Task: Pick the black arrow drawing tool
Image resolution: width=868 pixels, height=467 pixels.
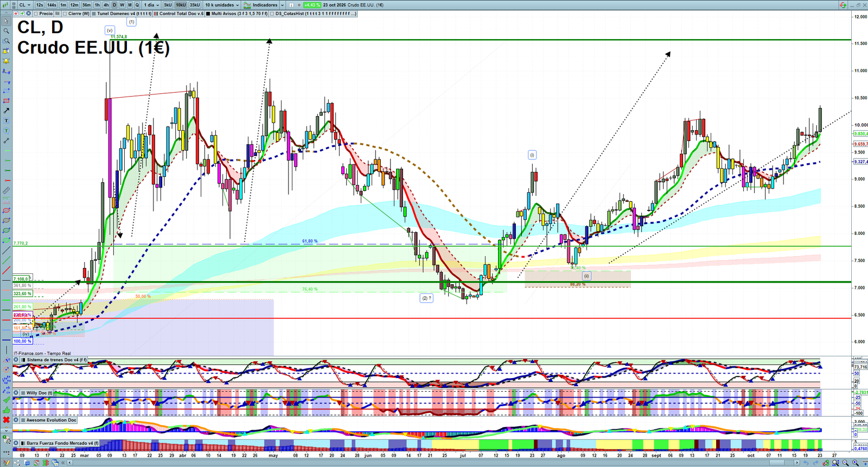Action: tap(7, 111)
